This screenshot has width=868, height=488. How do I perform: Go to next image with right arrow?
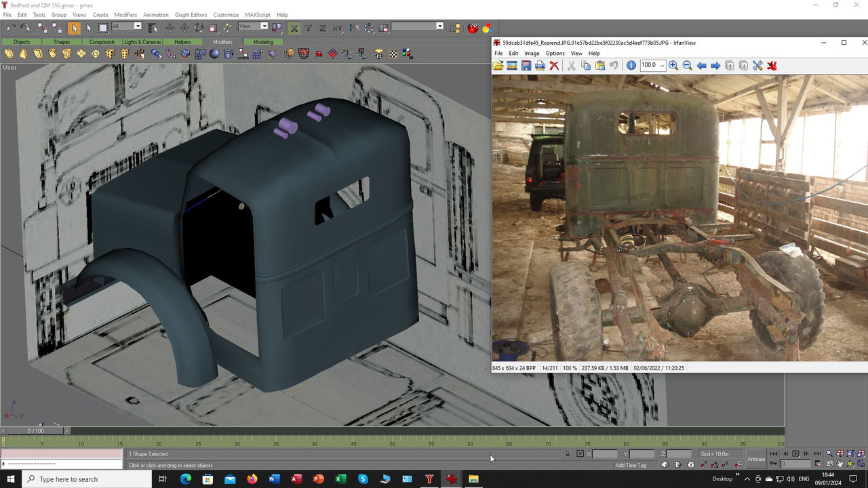[715, 65]
